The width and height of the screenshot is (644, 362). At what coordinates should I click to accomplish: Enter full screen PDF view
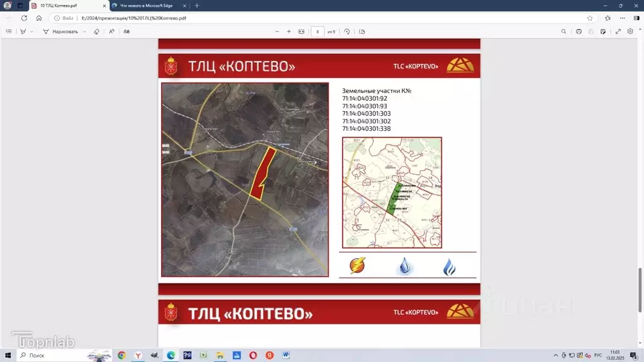(618, 31)
